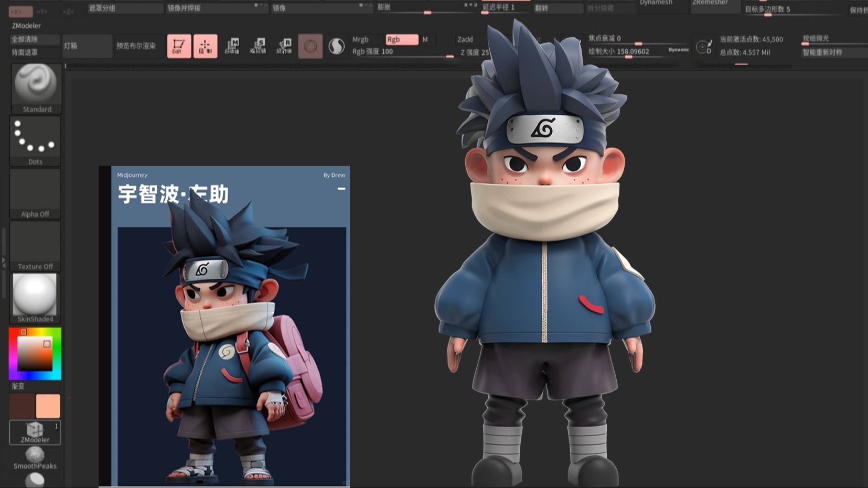Viewport: 868px width, 488px height.
Task: Toggle the Sculptris Pro S-shaped icon
Action: [x=336, y=46]
